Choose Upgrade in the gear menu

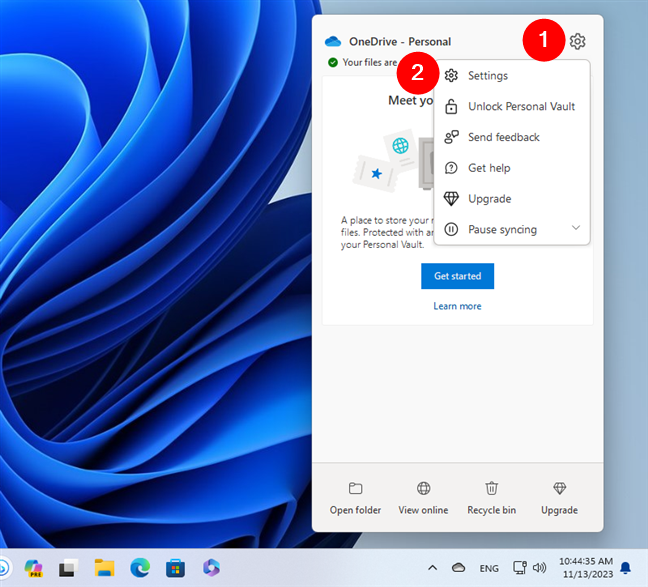[x=512, y=199]
